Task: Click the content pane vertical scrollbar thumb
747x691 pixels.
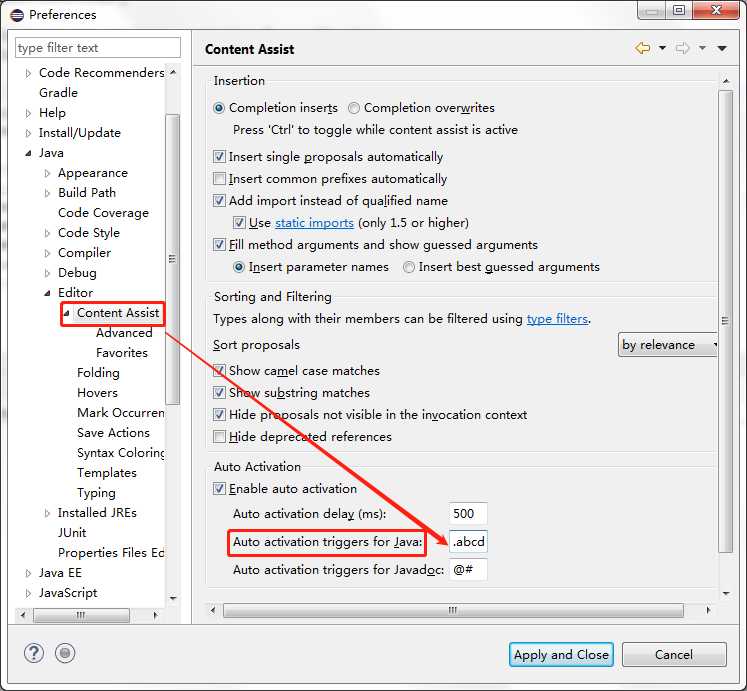Action: click(x=726, y=321)
